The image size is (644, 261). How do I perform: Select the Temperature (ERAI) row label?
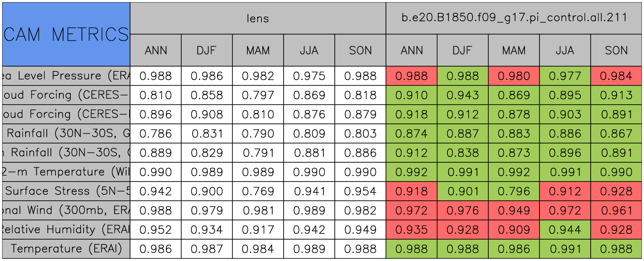point(66,249)
